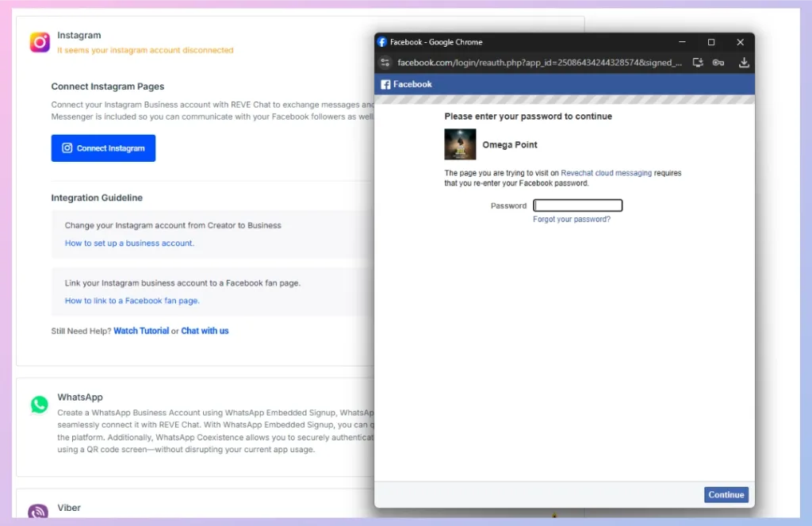Open the Watch Tutorial link
812x526 pixels.
141,331
